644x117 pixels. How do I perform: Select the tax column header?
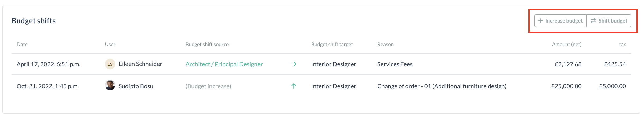pyautogui.click(x=622, y=45)
